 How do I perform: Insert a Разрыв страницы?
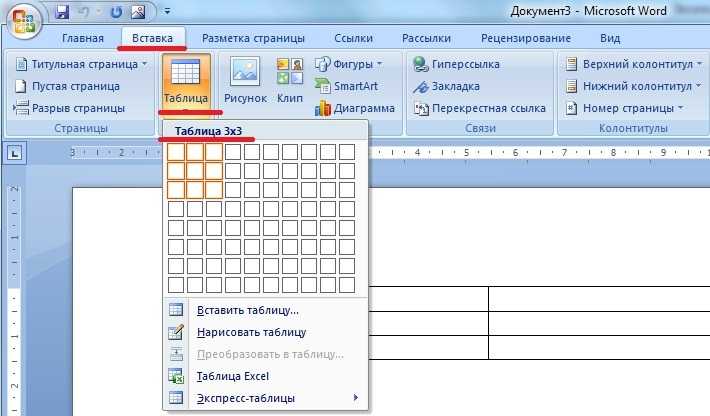[69, 108]
